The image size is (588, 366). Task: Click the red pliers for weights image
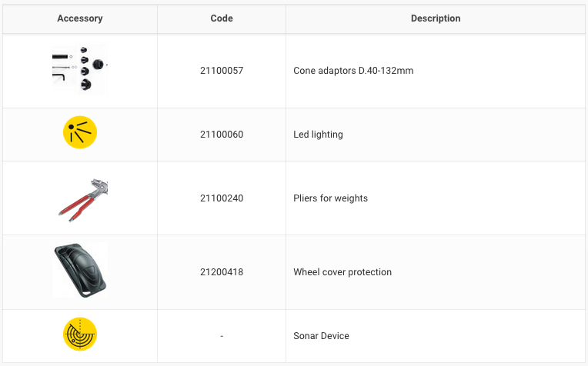[82, 199]
